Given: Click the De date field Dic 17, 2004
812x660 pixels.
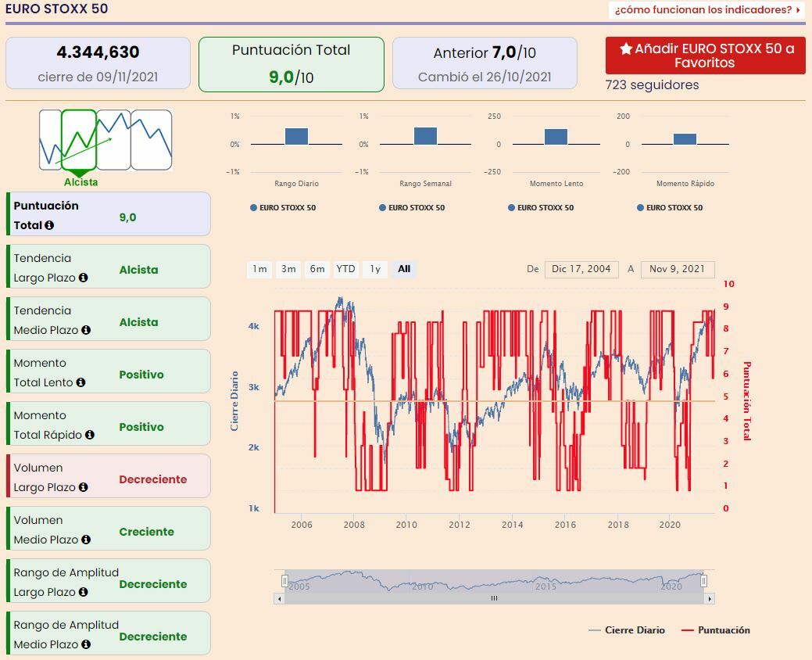Looking at the screenshot, I should click(x=581, y=269).
